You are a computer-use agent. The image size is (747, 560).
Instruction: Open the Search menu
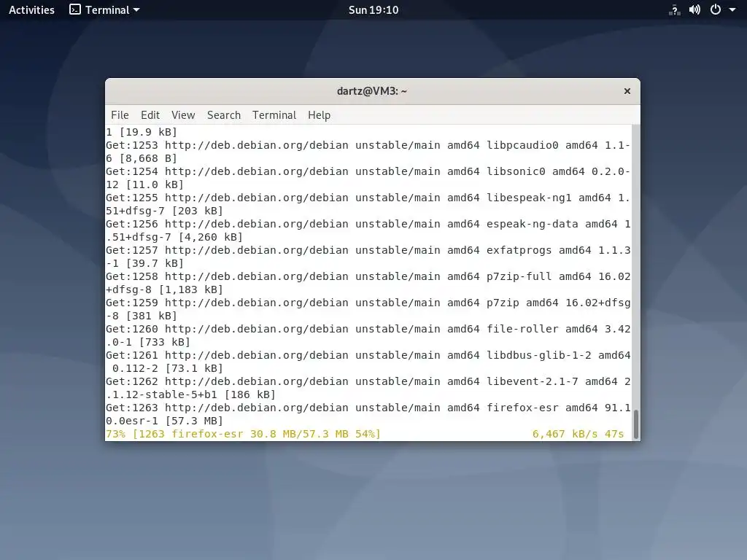(224, 115)
